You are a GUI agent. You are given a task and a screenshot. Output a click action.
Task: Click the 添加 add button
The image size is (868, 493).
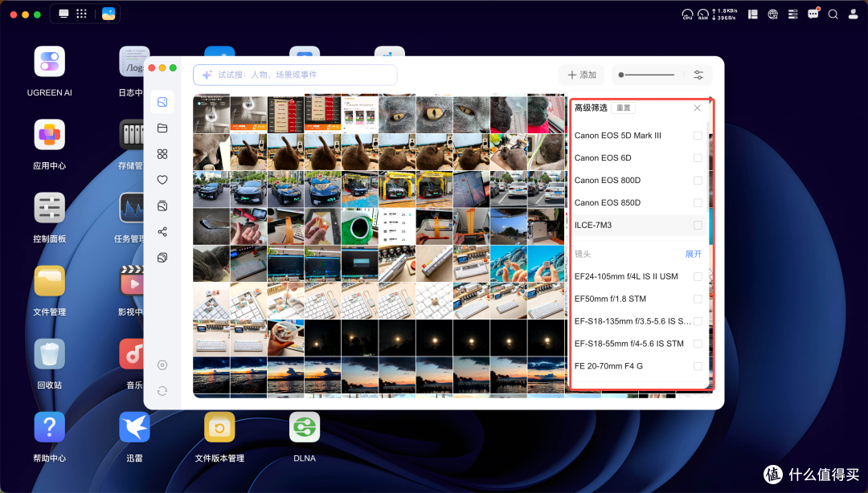point(582,75)
